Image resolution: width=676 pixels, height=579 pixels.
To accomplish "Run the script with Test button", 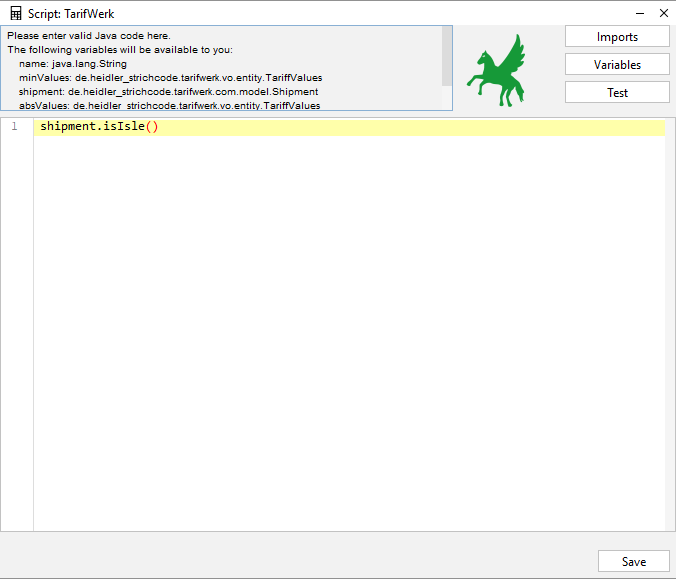I will pos(617,92).
